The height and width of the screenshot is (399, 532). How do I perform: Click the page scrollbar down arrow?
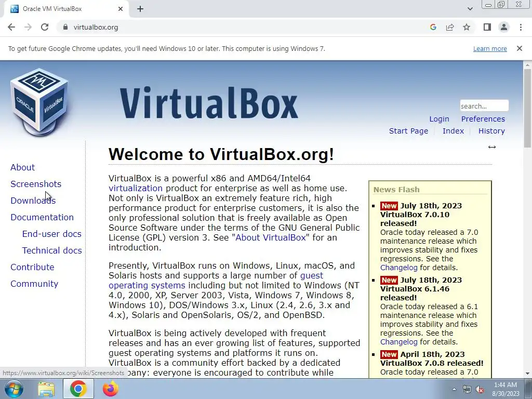528,374
